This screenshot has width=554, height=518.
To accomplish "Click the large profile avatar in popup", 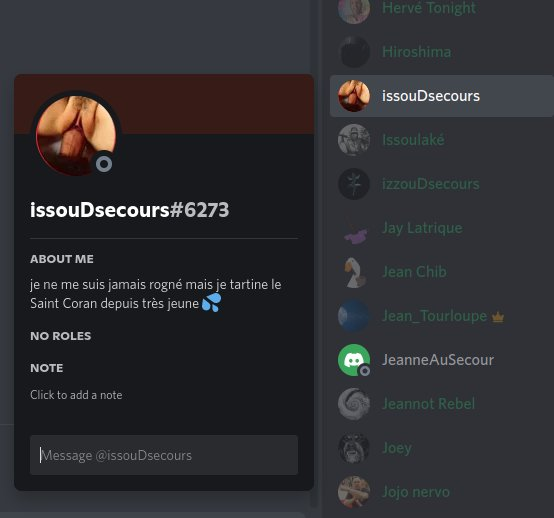I will pyautogui.click(x=76, y=136).
